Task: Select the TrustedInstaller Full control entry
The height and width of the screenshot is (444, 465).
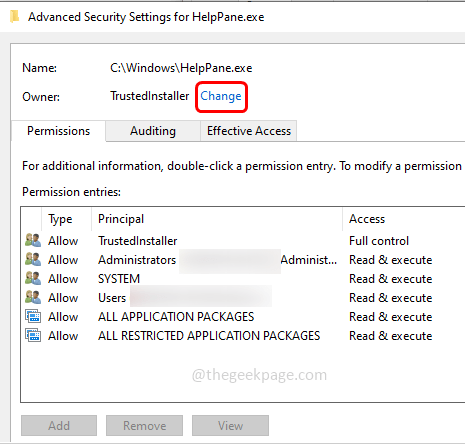Action: click(243, 241)
